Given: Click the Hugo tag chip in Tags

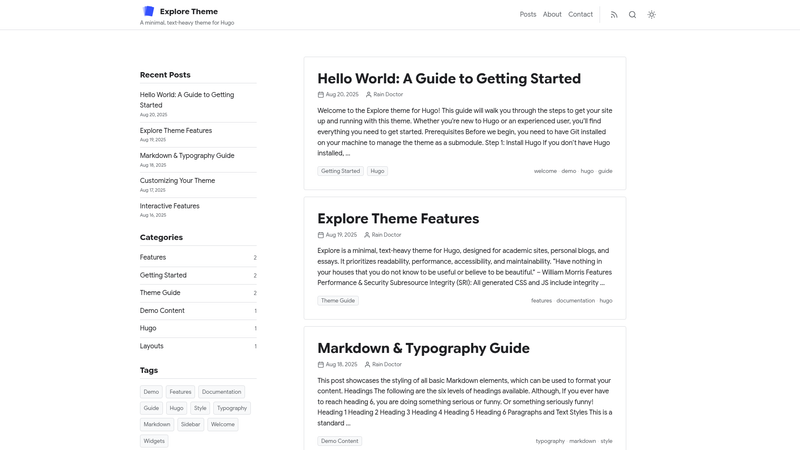Looking at the screenshot, I should pyautogui.click(x=176, y=408).
